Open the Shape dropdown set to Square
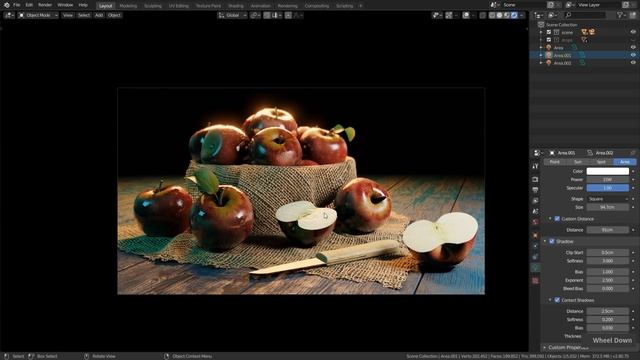This screenshot has height=360, width=640. click(607, 199)
